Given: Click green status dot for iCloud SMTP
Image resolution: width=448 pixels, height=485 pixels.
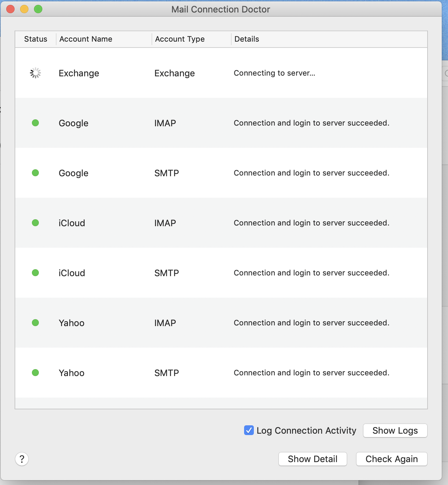Looking at the screenshot, I should pyautogui.click(x=35, y=273).
